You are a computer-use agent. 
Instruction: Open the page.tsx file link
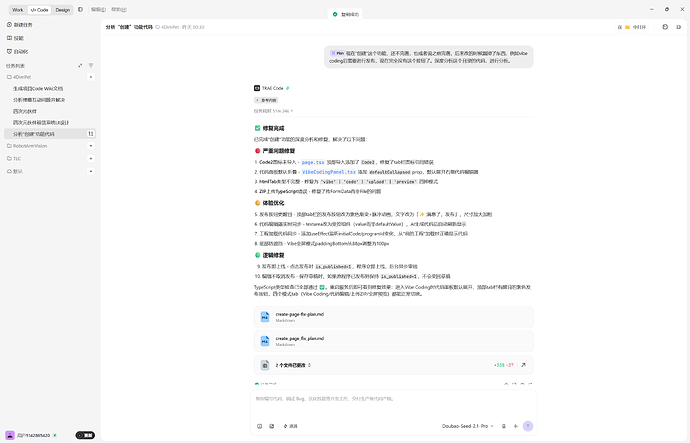313,162
